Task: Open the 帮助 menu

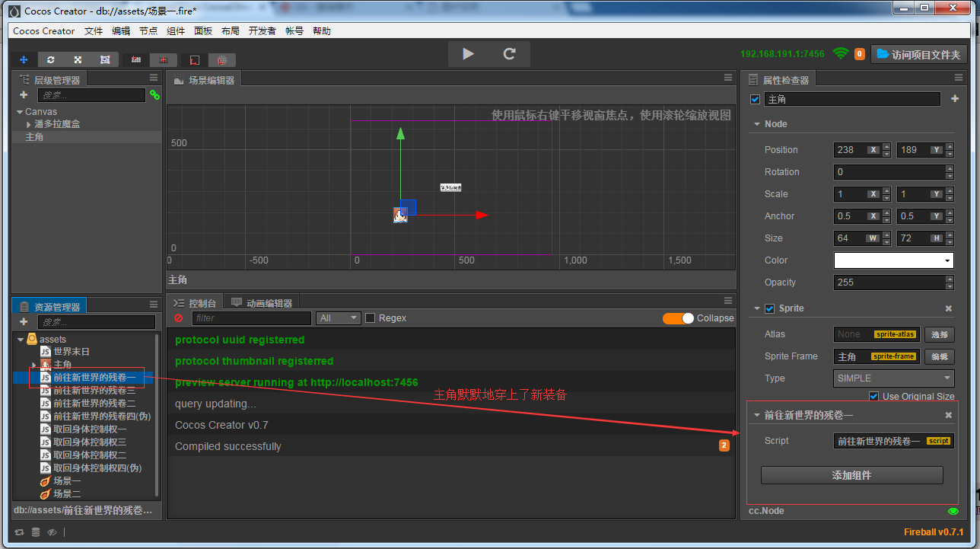Action: point(322,31)
